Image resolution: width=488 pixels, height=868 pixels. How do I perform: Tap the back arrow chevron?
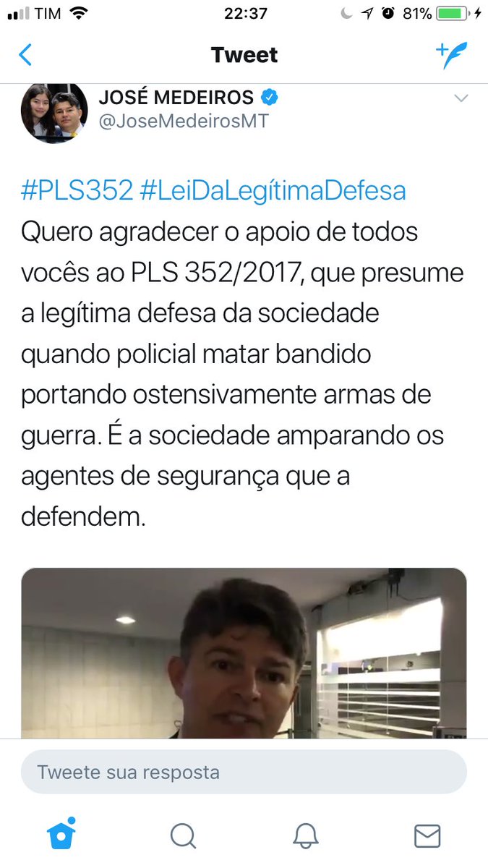click(x=26, y=55)
